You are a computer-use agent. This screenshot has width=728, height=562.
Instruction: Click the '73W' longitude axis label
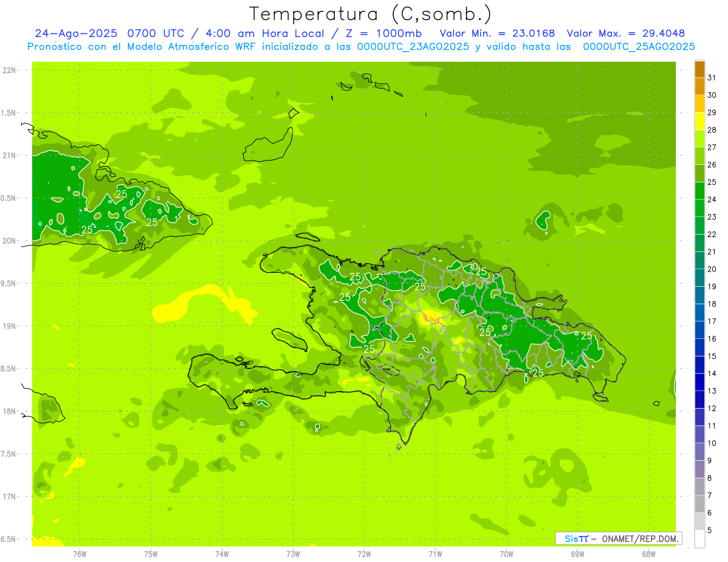click(293, 554)
